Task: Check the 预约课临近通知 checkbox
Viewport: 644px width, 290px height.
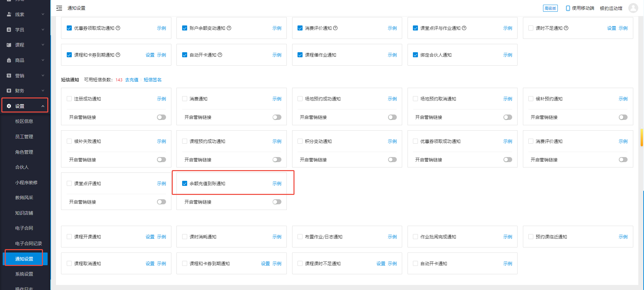Action: coord(531,237)
